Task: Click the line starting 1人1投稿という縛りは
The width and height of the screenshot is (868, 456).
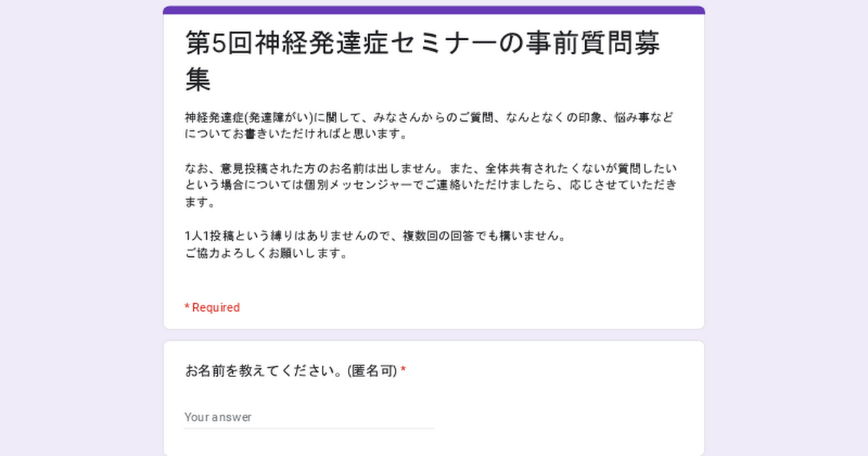Action: (376, 237)
